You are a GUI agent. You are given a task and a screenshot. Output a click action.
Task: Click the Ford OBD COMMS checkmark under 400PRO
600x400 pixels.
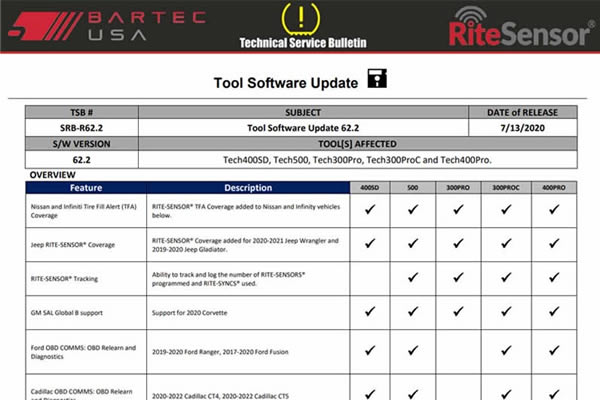[x=554, y=350]
